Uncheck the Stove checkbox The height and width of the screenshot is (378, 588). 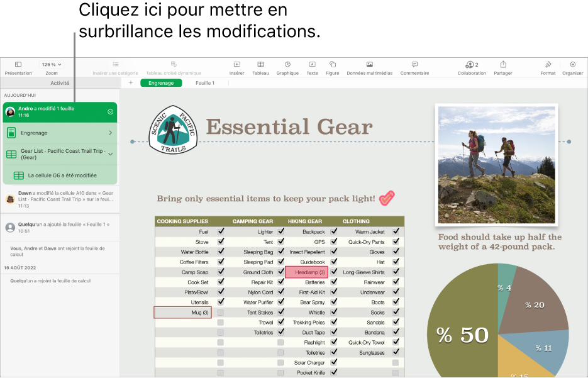pos(221,242)
